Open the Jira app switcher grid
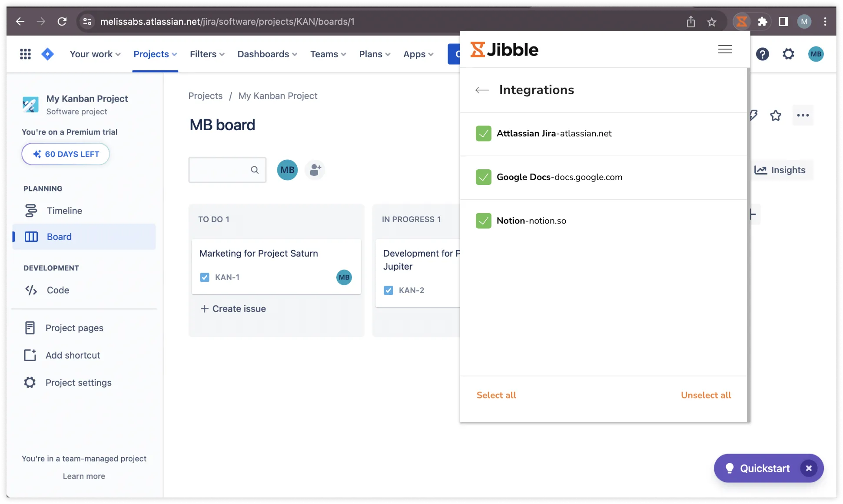The width and height of the screenshot is (843, 504). (x=25, y=54)
